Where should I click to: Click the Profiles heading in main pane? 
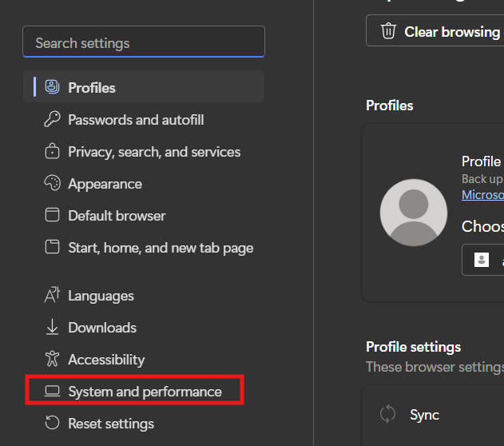pos(390,106)
